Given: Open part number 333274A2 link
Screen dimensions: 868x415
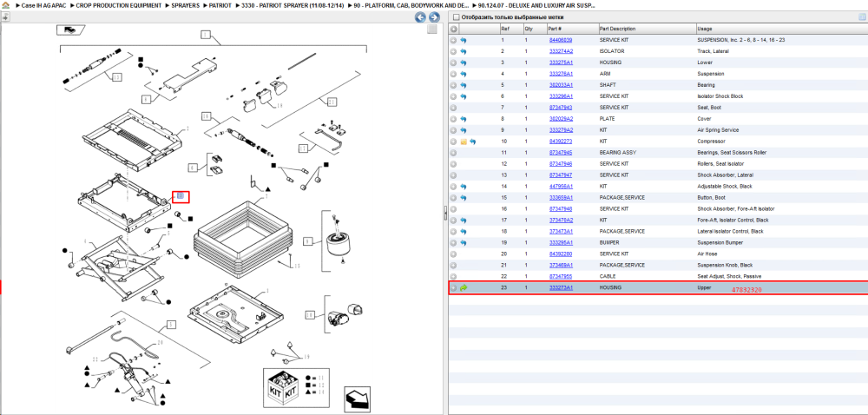Looking at the screenshot, I should [561, 51].
